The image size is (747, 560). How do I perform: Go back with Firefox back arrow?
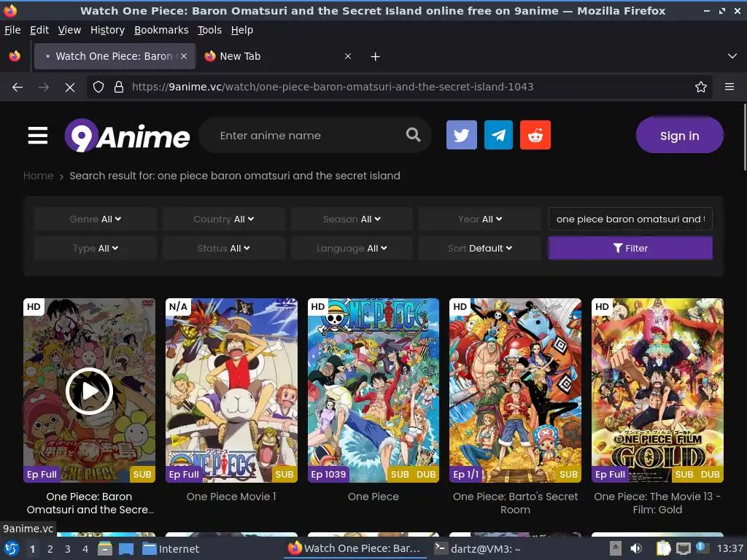(18, 87)
